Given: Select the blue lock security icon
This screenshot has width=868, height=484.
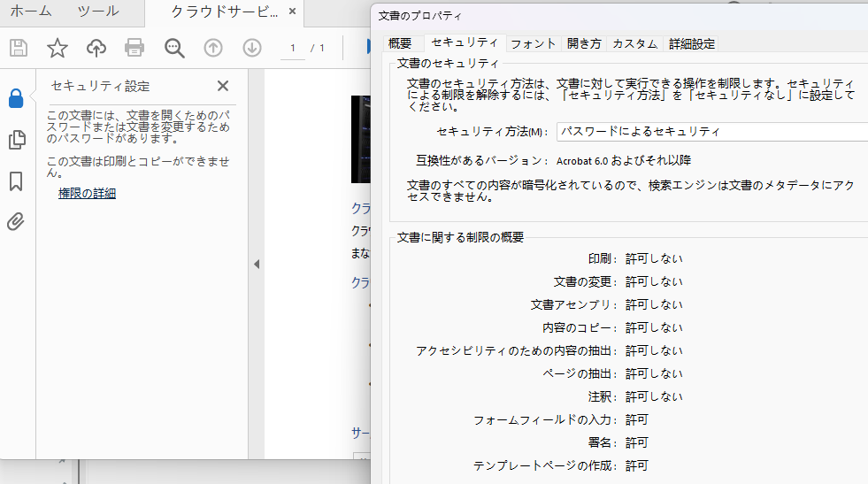Looking at the screenshot, I should tap(16, 98).
